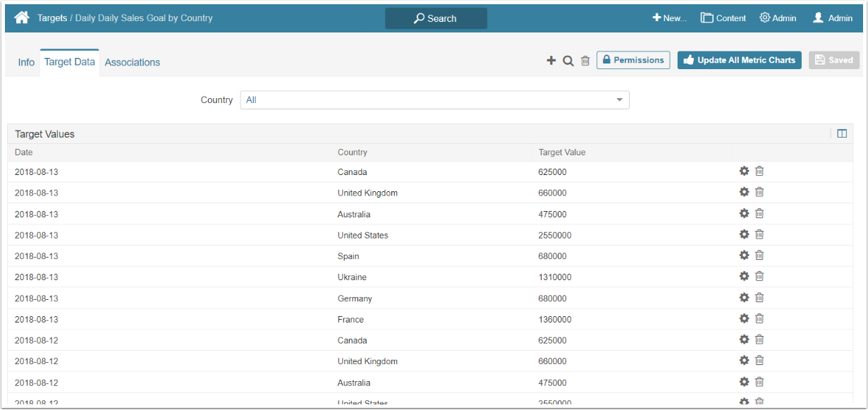
Task: Open column chooser icon in Target Values header
Action: tap(842, 133)
